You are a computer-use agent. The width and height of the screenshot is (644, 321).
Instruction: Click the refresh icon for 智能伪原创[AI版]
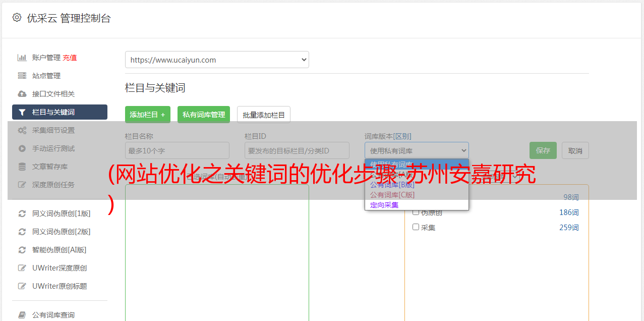22,250
